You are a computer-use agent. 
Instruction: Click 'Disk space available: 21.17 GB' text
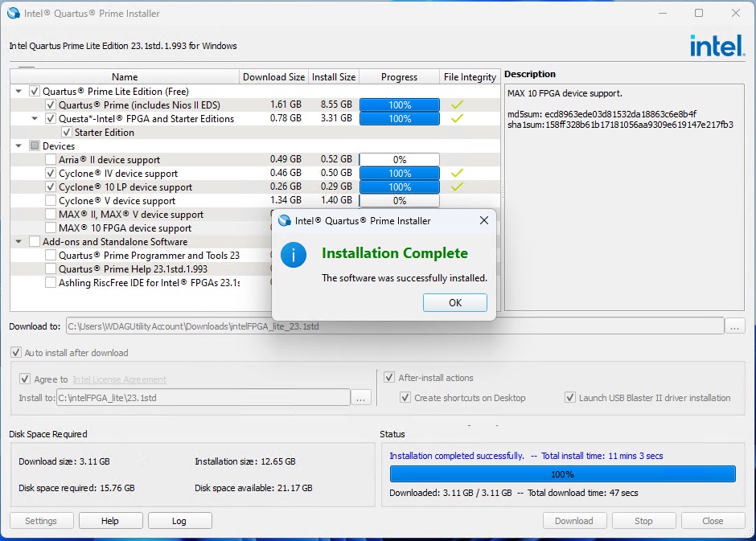click(253, 487)
